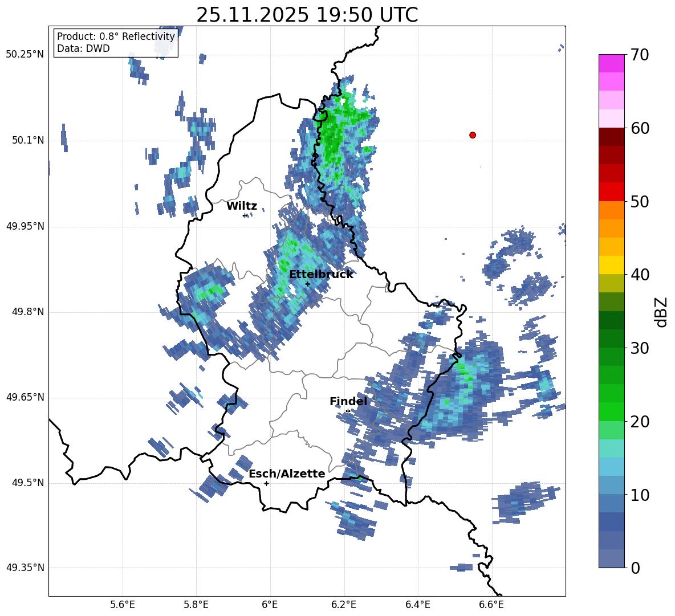Click the Findel location cross marker
This screenshot has width=675, height=616.
[348, 411]
